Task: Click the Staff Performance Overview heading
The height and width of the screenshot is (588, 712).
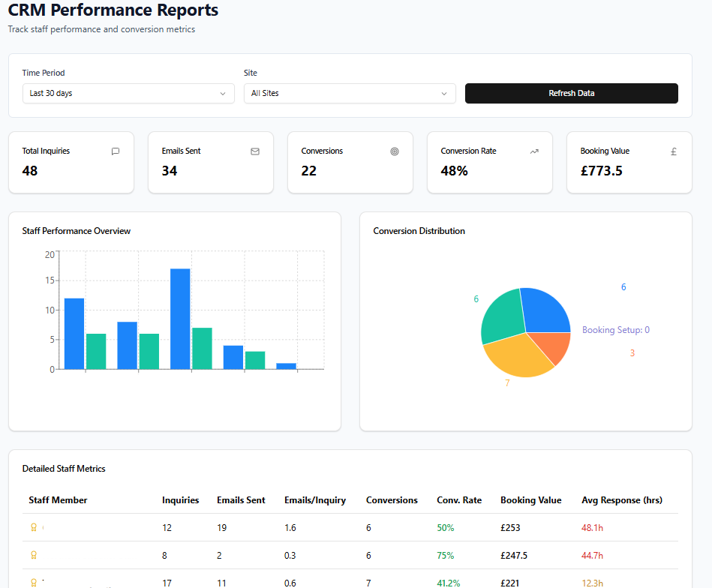Action: pos(77,231)
